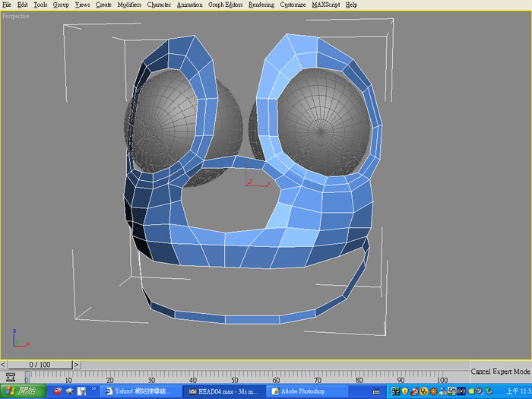Step time slider forward with right arrow

(x=76, y=365)
